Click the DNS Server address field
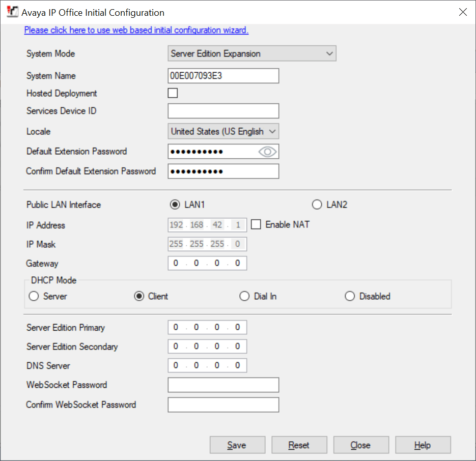476x461 pixels. [x=207, y=365]
